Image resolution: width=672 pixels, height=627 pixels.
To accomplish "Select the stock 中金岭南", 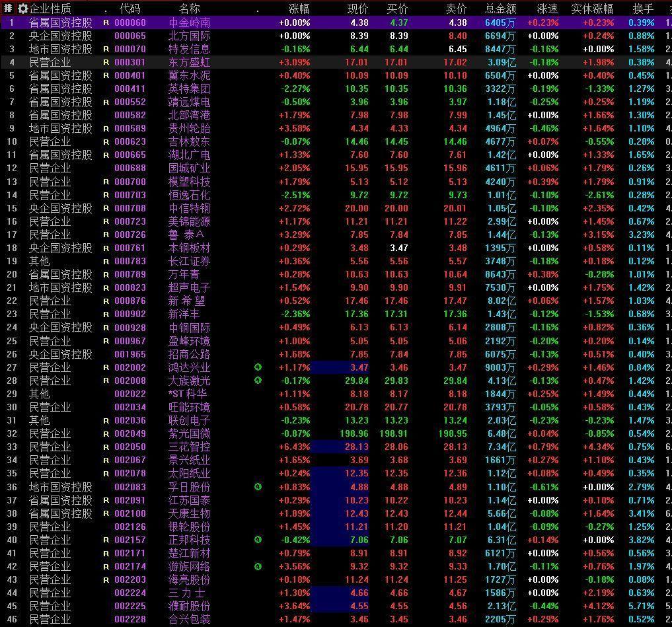I will pos(190,22).
